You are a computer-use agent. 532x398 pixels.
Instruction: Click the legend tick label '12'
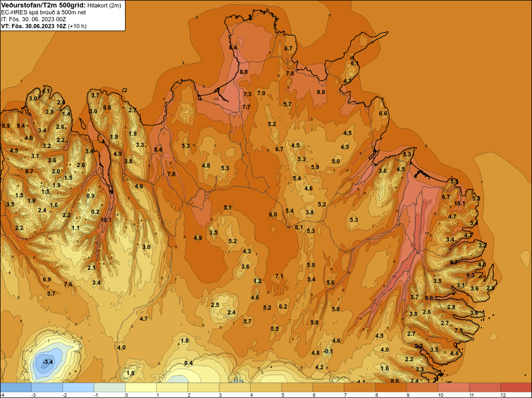[x=503, y=395]
